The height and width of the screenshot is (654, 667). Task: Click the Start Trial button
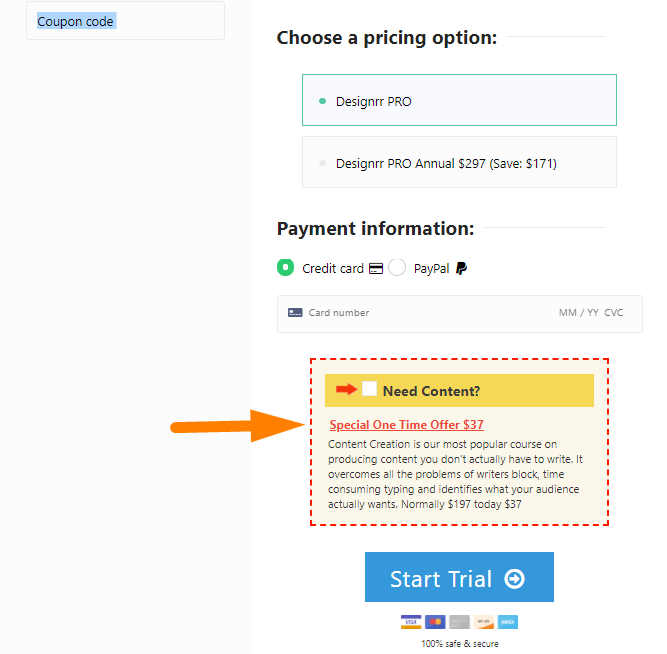coord(459,577)
